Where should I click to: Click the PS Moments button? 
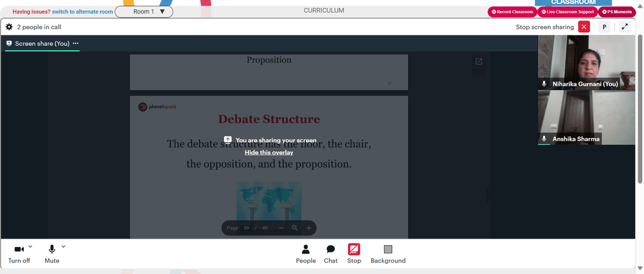click(x=616, y=12)
